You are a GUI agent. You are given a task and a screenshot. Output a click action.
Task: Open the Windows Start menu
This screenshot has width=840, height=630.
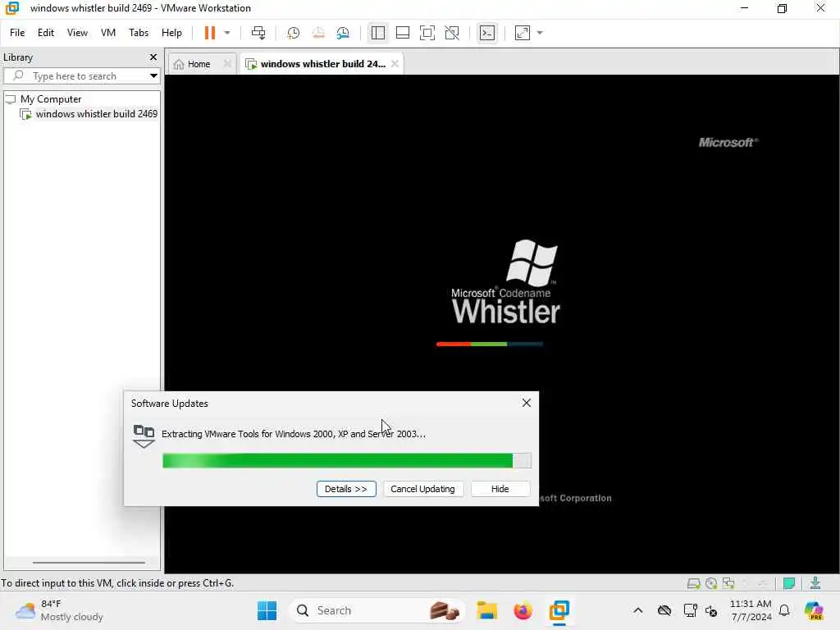[267, 610]
